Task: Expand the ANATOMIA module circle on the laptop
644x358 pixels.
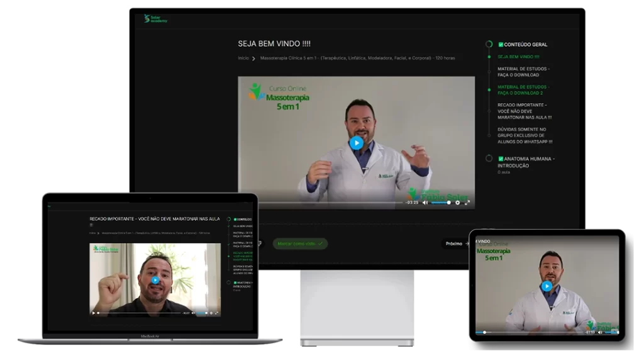Action: [x=229, y=282]
